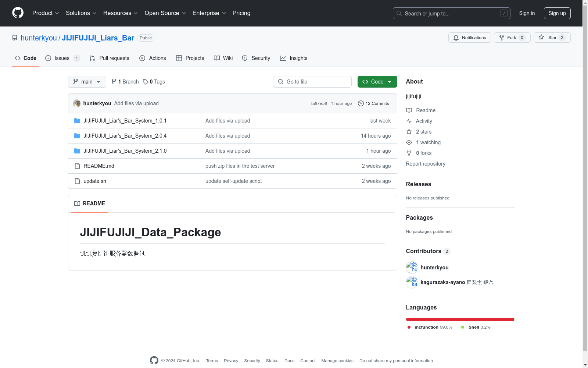Open the hunterkyou owner profile link
The height and width of the screenshot is (368, 588).
[x=39, y=38]
